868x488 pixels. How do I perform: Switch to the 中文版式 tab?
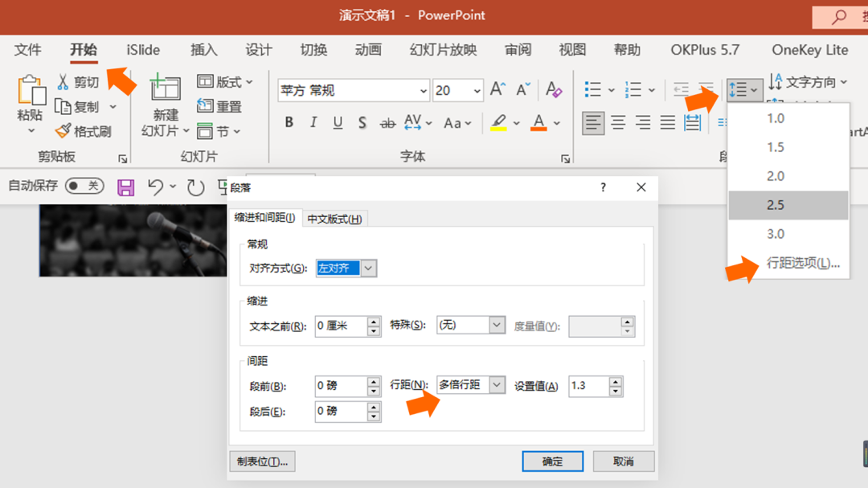click(335, 218)
